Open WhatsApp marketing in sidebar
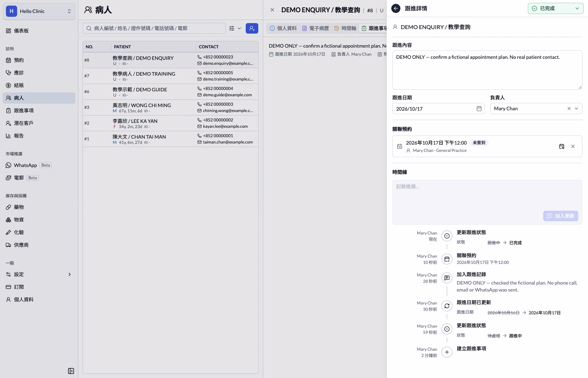 [39, 165]
